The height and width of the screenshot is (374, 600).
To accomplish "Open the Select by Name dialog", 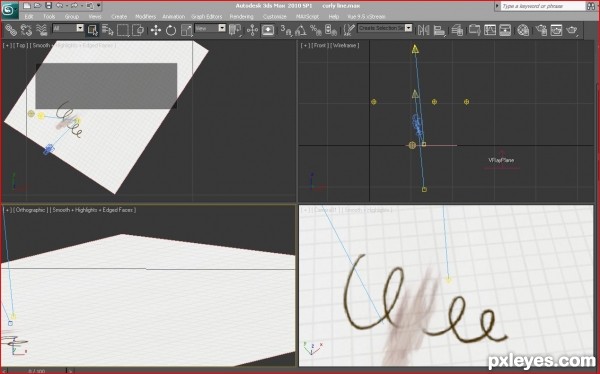I will pos(108,30).
